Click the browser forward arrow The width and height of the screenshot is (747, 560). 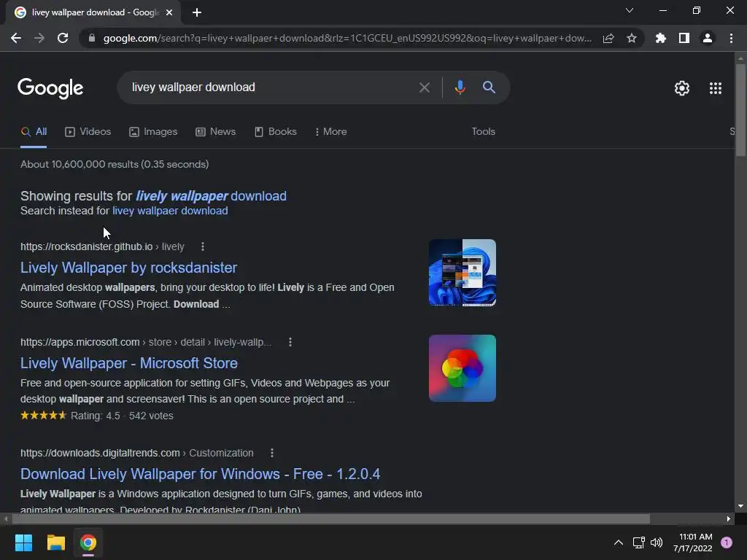[39, 38]
